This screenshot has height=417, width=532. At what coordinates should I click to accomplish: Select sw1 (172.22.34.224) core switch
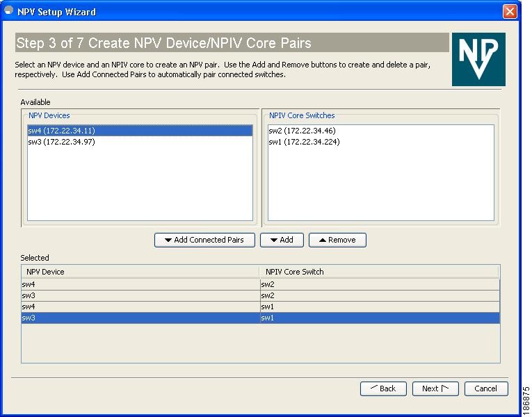(x=380, y=142)
